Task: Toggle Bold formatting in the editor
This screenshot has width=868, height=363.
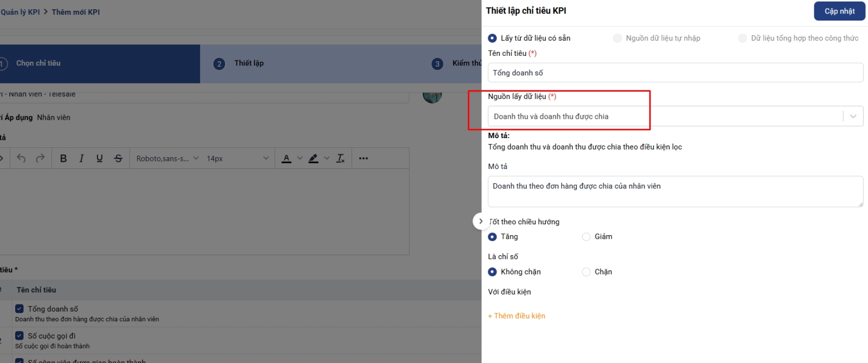Action: 63,158
